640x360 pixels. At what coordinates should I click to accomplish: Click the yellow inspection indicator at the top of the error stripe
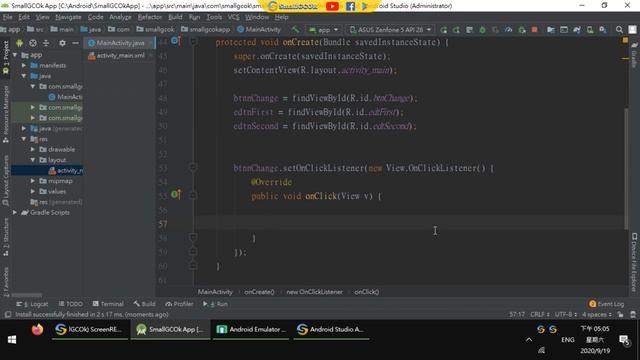(x=625, y=40)
